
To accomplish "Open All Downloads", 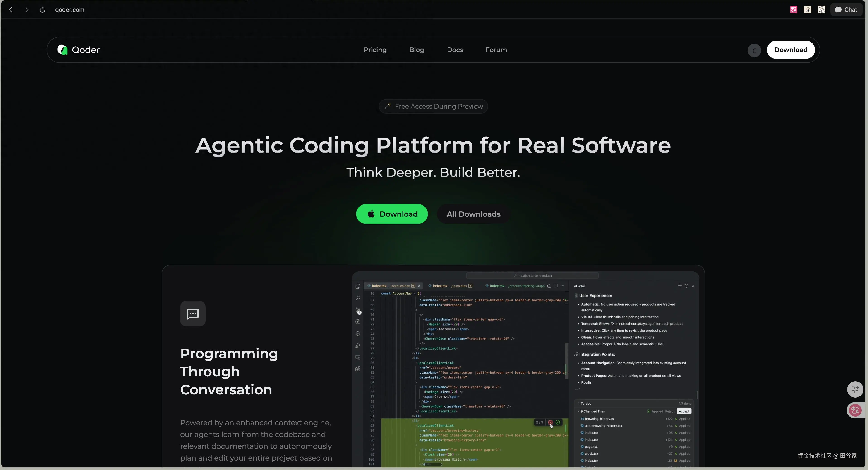I will [473, 214].
